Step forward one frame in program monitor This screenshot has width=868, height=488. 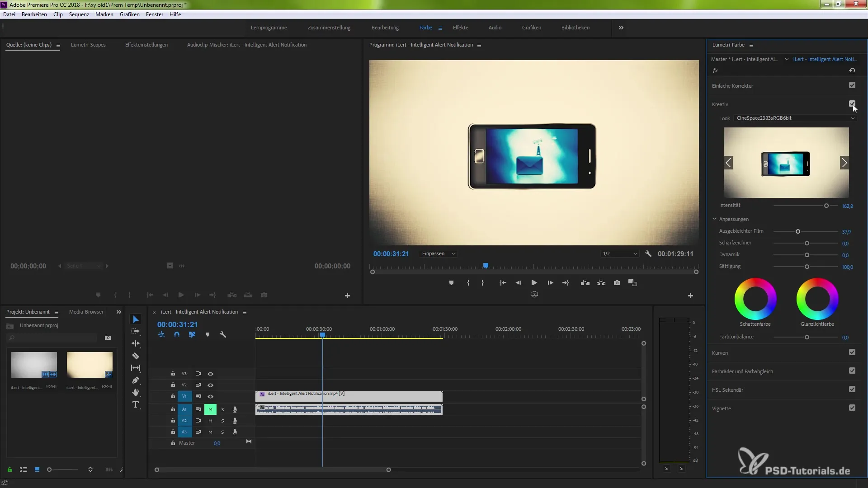(550, 283)
